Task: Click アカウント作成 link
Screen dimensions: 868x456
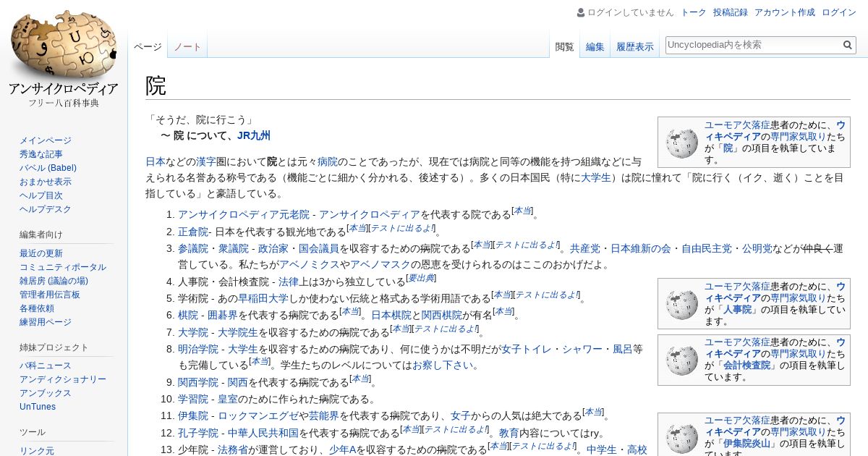Action: click(x=785, y=12)
